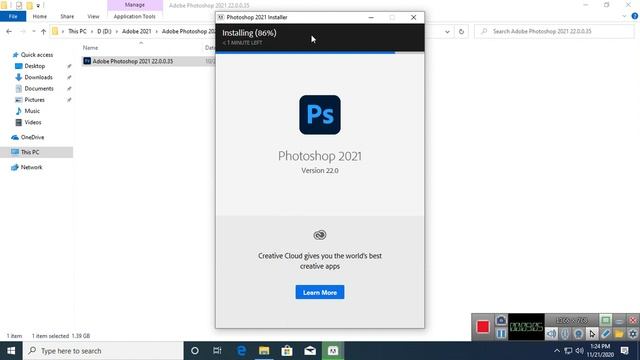Screen dimensions: 640x360
Task: Toggle the recorder speaker audio icon
Action: 551,333
